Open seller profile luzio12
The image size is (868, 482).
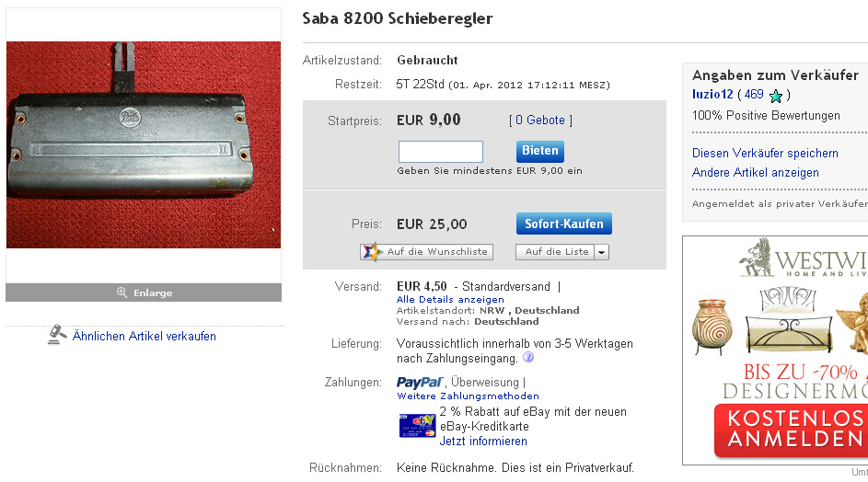click(x=712, y=95)
